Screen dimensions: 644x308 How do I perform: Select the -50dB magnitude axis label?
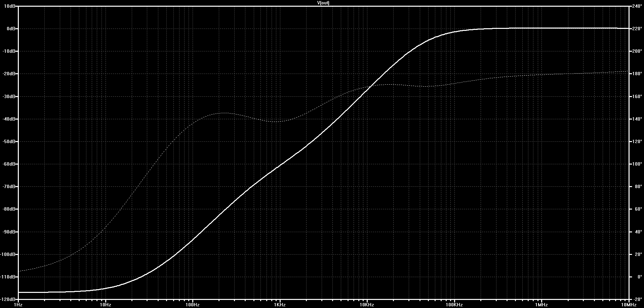tap(9, 141)
